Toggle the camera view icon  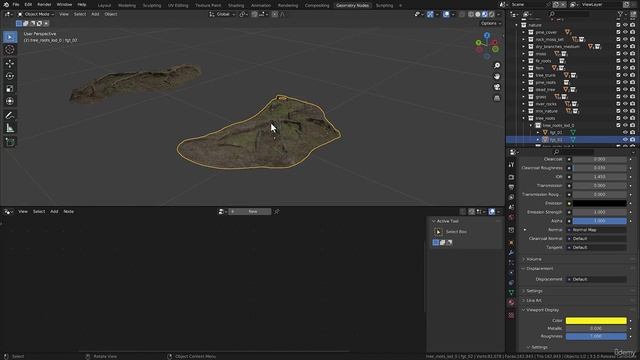pos(497,87)
